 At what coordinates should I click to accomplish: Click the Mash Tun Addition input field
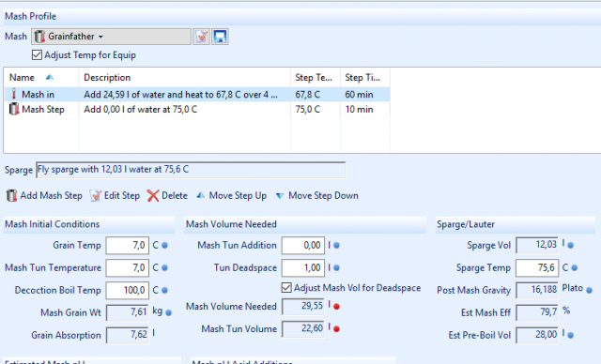pos(303,246)
